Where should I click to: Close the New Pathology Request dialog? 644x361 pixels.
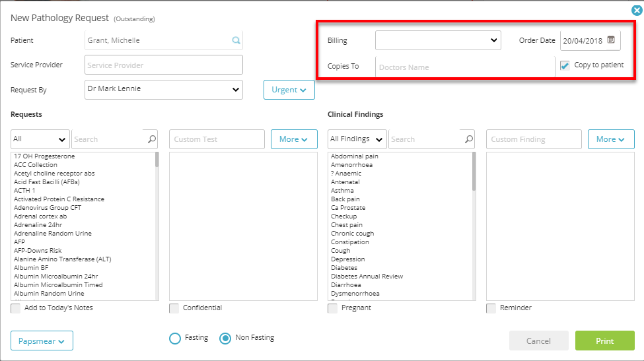tap(637, 11)
